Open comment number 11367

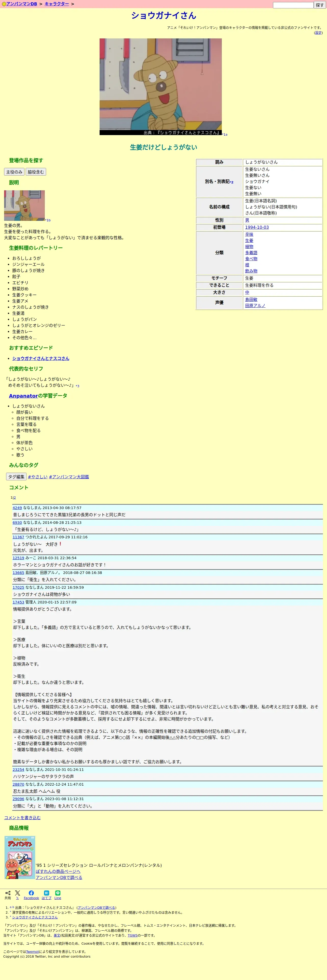click(18, 537)
